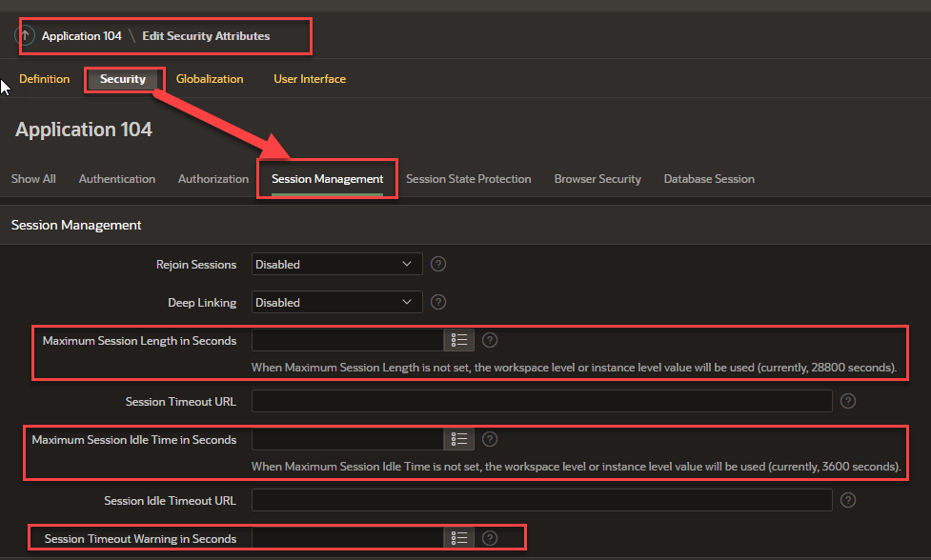Focus the Maximum Session Idle Time field
The image size is (931, 560).
(348, 439)
